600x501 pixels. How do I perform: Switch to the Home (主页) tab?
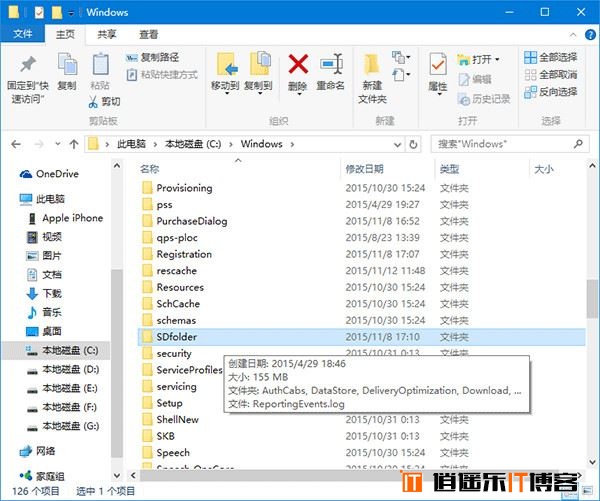pyautogui.click(x=65, y=34)
